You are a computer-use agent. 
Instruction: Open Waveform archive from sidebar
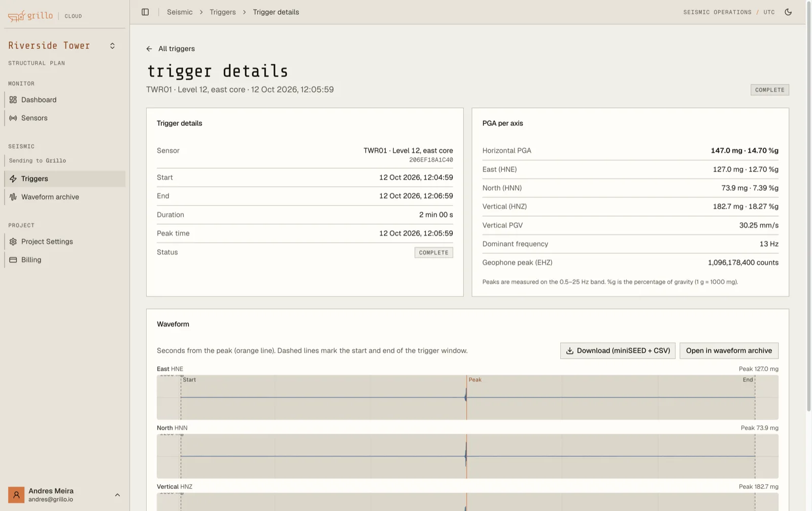coord(65,197)
